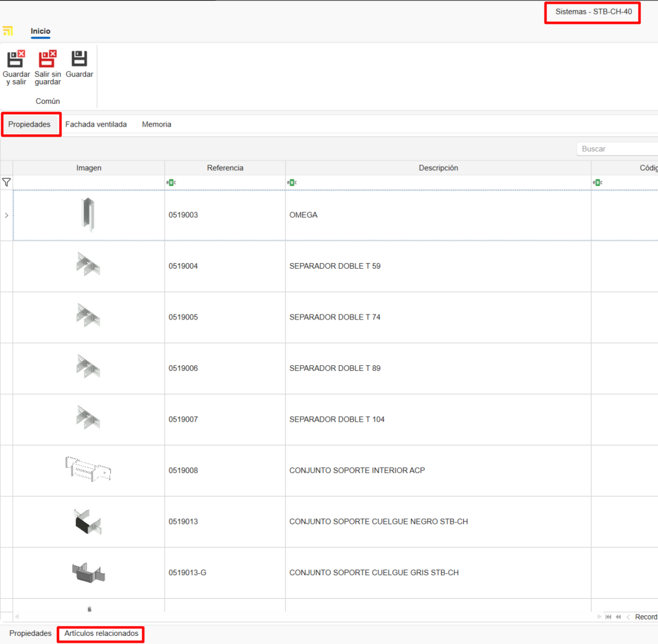Click the yellow app logo icon

tap(8, 31)
